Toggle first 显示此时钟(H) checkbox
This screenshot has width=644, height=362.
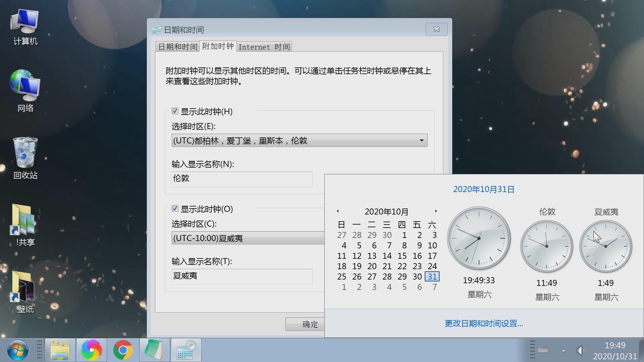(x=175, y=111)
